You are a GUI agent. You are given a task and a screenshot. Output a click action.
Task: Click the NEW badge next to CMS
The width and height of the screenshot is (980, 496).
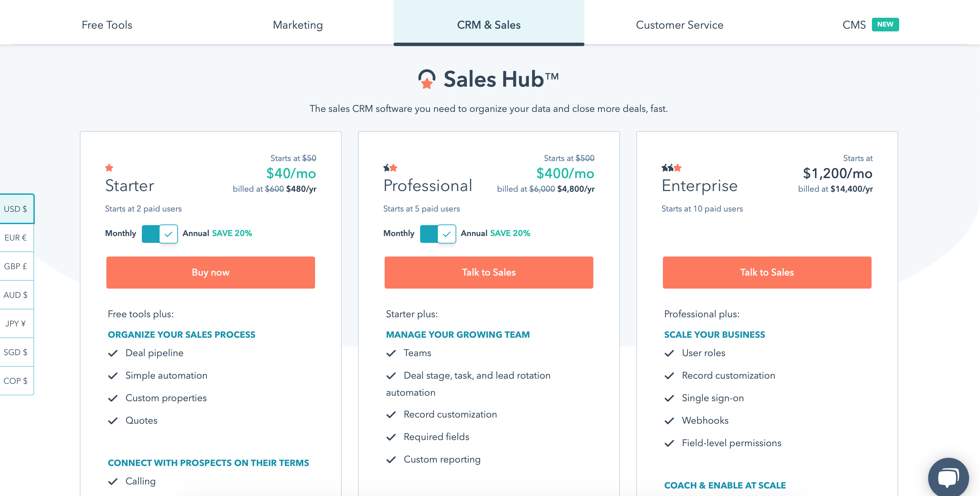pos(885,24)
